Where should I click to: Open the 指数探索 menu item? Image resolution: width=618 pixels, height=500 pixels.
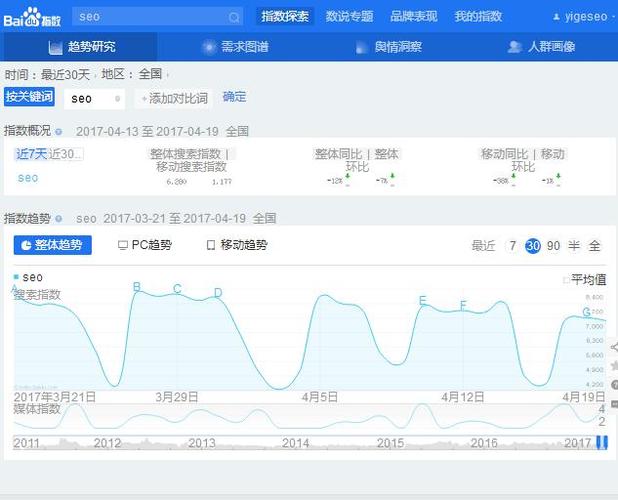[x=285, y=17]
